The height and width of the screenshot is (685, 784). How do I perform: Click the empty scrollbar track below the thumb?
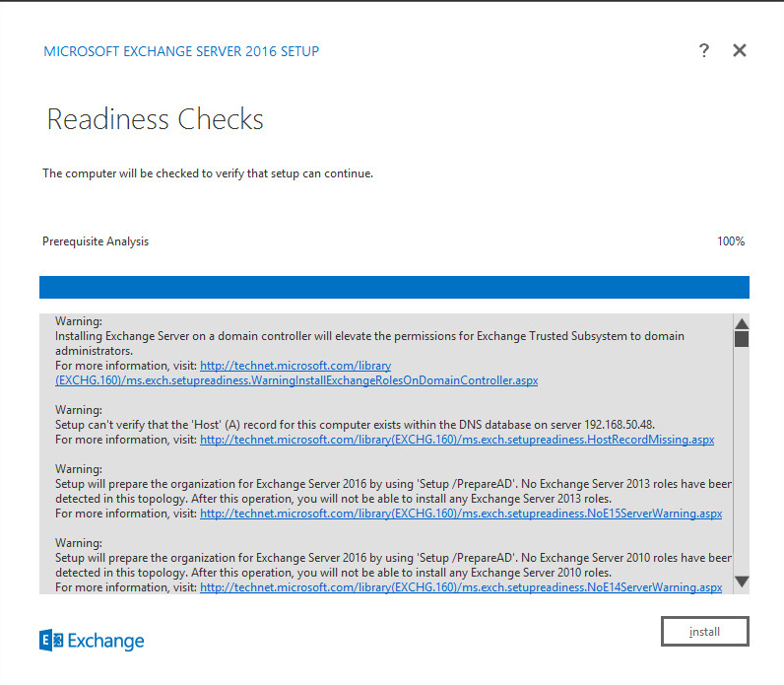742,463
